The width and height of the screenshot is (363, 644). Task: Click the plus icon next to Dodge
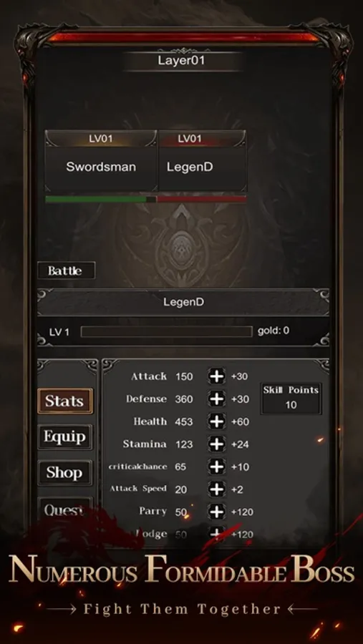click(217, 534)
